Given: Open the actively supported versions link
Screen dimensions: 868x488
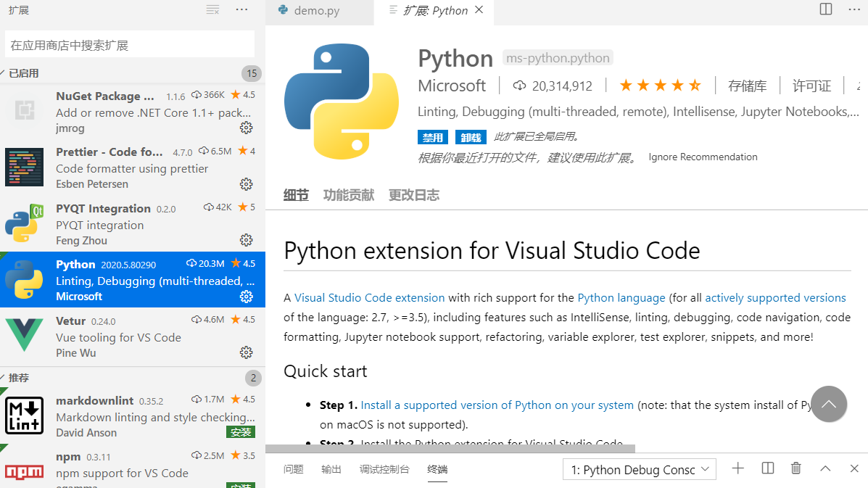Looking at the screenshot, I should point(775,298).
